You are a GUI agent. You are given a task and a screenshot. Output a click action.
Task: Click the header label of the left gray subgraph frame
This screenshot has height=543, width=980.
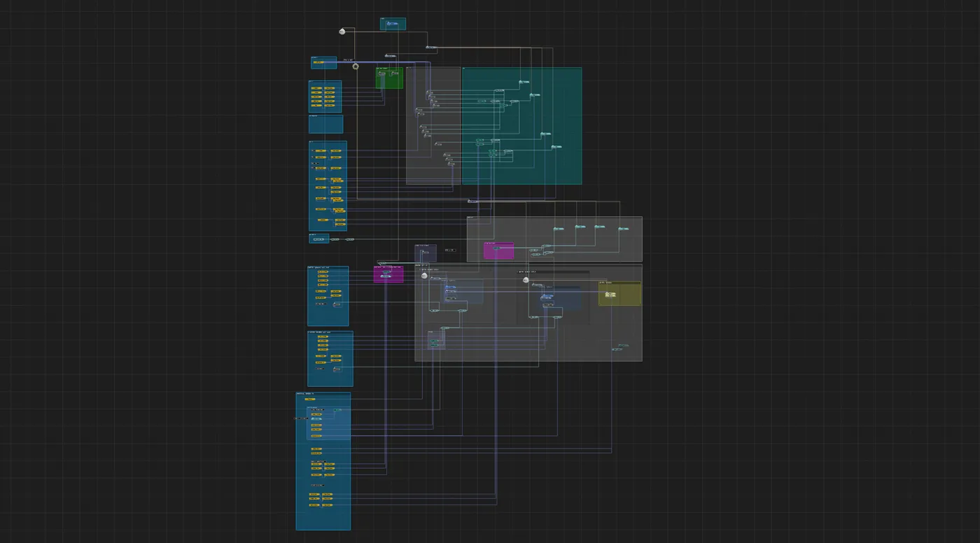point(413,68)
